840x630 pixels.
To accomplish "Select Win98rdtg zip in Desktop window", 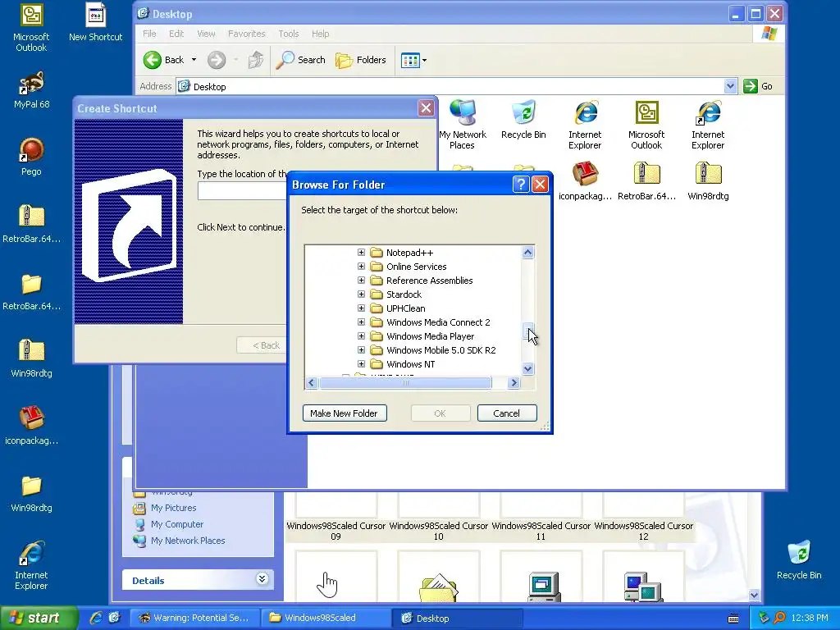I will (x=708, y=181).
